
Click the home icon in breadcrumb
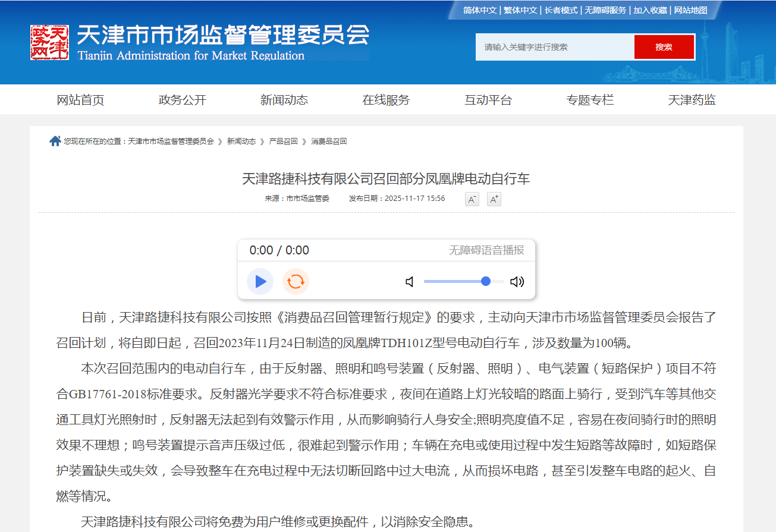pos(55,141)
